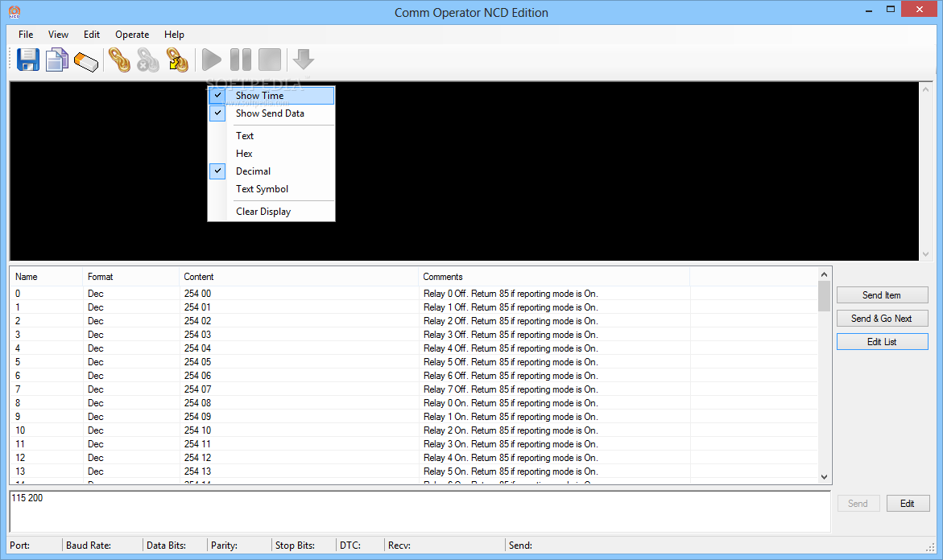Screen dimensions: 943x560
Task: Open the Edit menu
Action: 92,35
